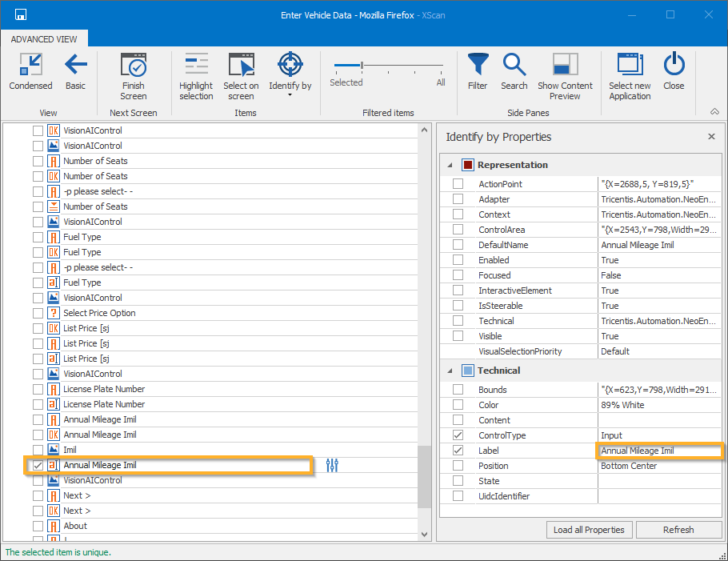The height and width of the screenshot is (561, 728).
Task: Collapse the Technical property group
Action: coord(449,371)
